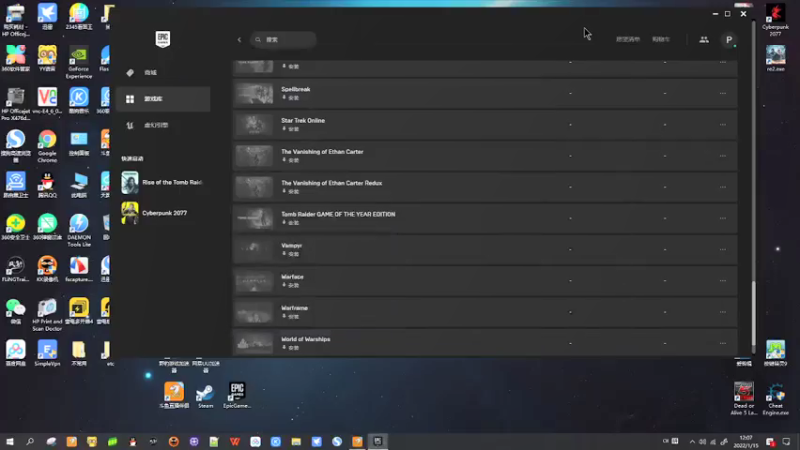
Task: Go back with the left chevron arrow
Action: (x=239, y=40)
